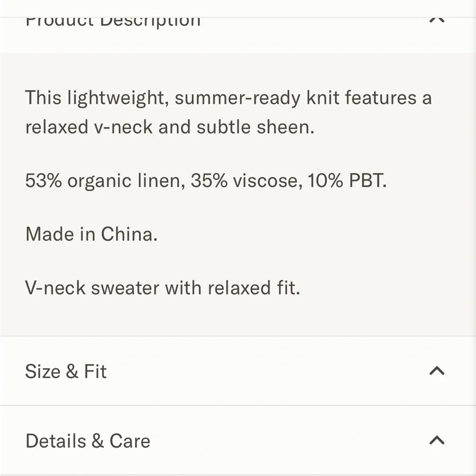
Task: Click the 'relaxed v-neck and subtle sheen' line
Action: tap(170, 127)
